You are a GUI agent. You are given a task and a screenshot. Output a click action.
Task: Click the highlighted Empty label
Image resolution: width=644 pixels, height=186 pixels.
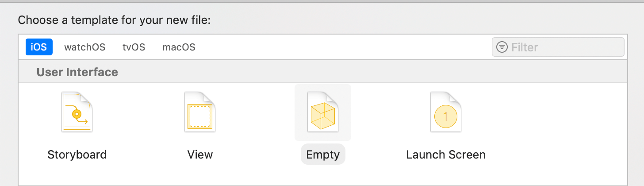coord(323,155)
